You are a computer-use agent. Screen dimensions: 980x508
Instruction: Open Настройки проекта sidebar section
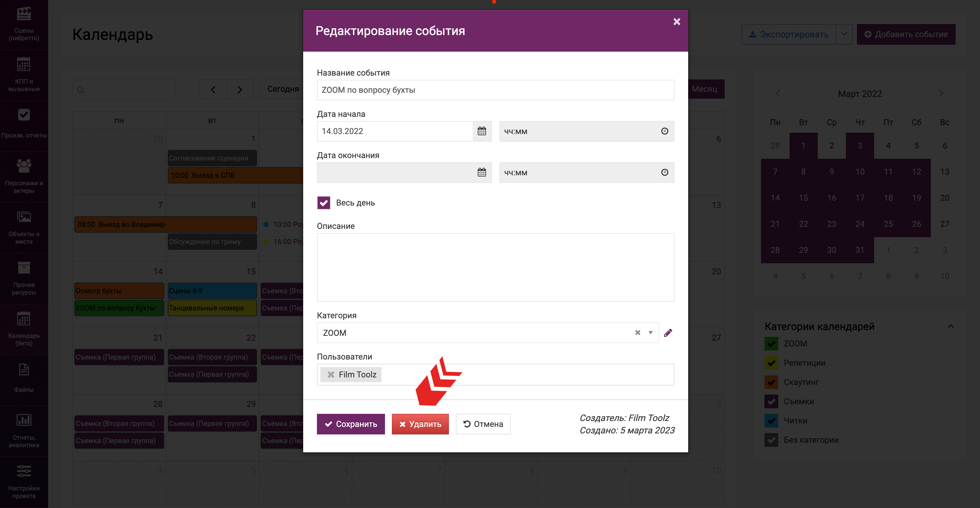[x=24, y=482]
